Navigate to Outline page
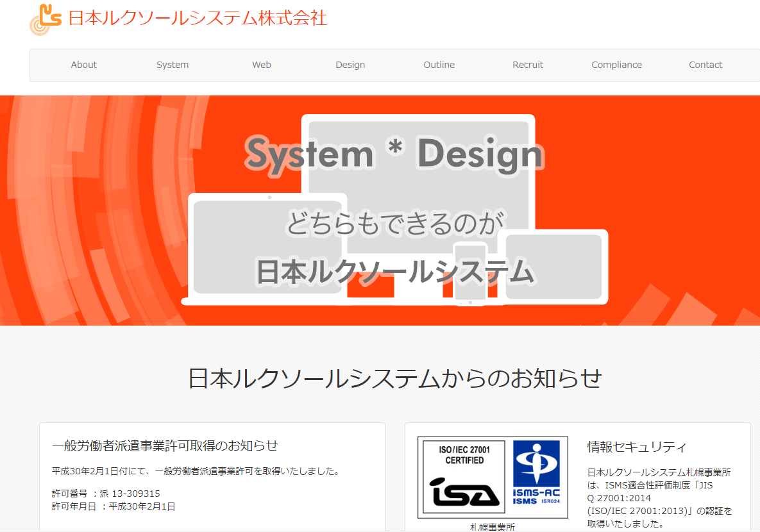The image size is (760, 532). [x=439, y=65]
